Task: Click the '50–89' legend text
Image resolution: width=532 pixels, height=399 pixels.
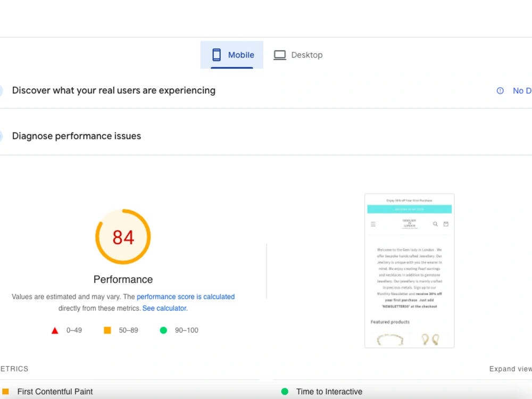Action: click(x=128, y=330)
